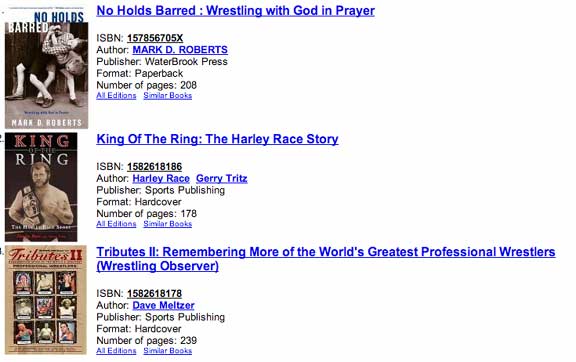Click the No Holds Barred cover thumbnail
Viewport: 576px width, 362px height.
46,68
